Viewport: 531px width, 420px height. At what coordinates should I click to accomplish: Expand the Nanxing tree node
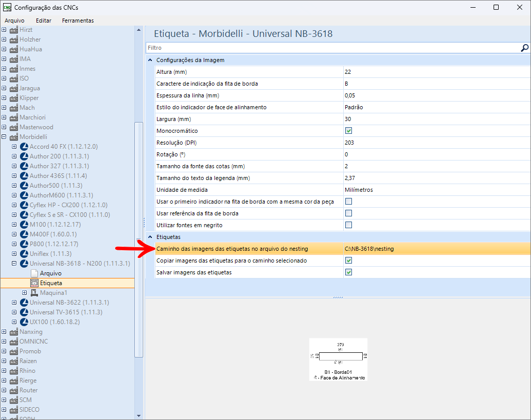coord(4,332)
